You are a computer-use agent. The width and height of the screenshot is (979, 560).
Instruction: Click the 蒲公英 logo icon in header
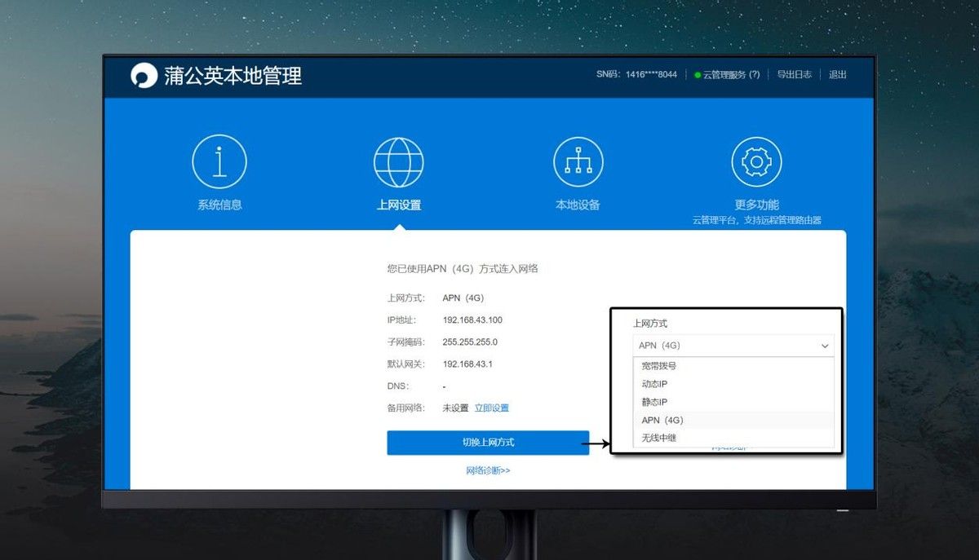pos(144,76)
